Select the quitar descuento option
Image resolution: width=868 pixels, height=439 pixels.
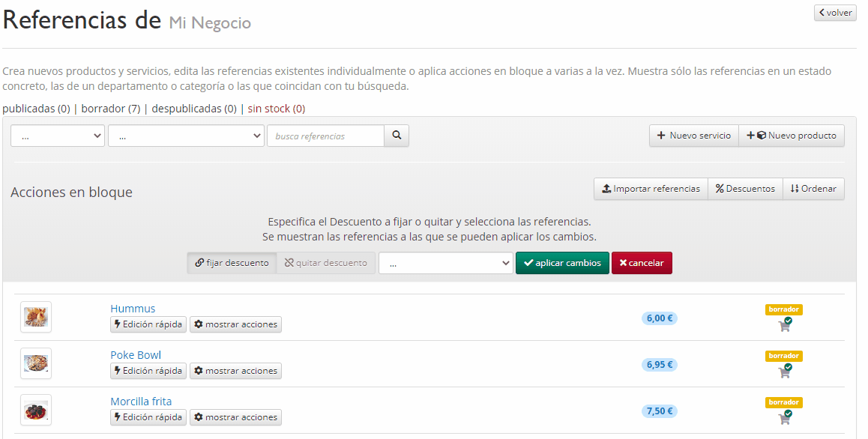[326, 263]
